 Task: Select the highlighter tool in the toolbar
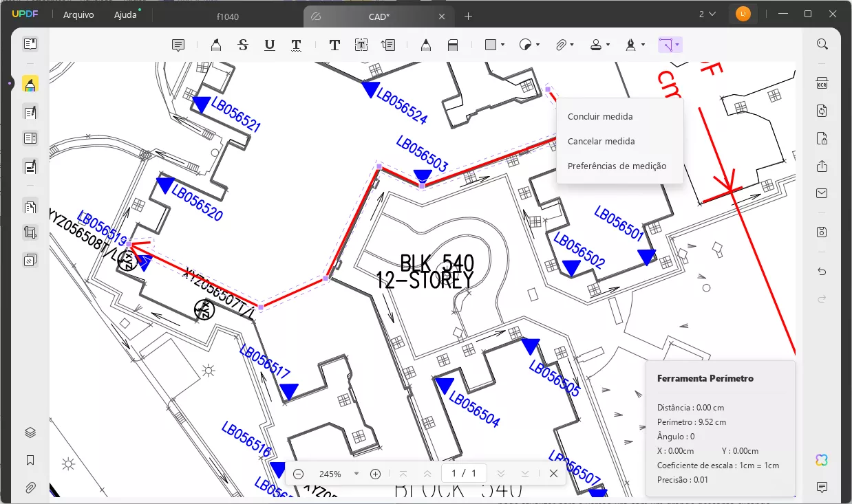click(x=216, y=45)
